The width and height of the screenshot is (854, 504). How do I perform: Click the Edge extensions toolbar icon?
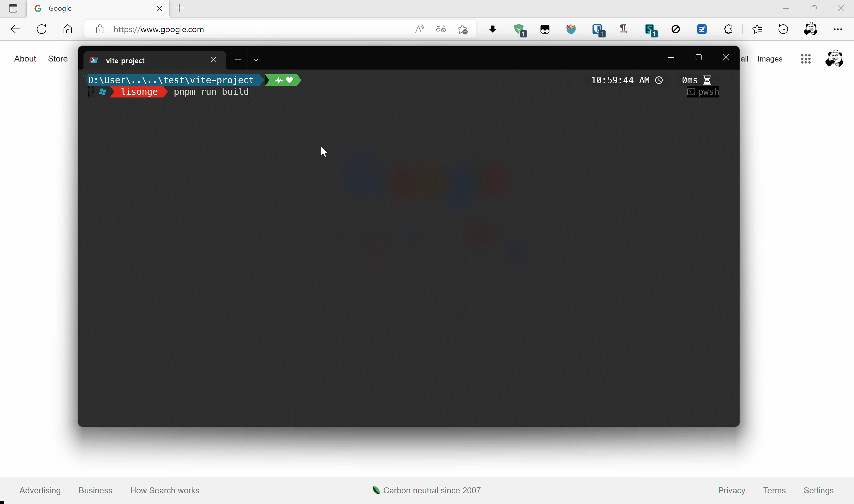click(x=728, y=29)
